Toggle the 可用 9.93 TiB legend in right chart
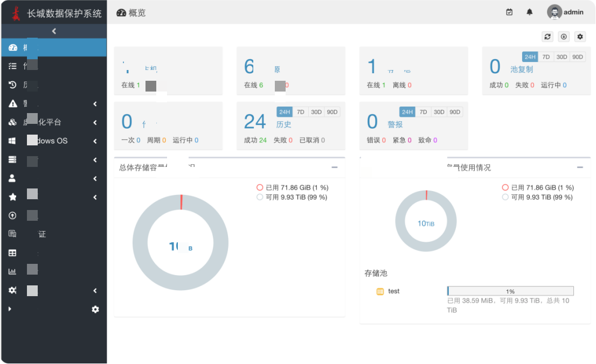 point(537,197)
